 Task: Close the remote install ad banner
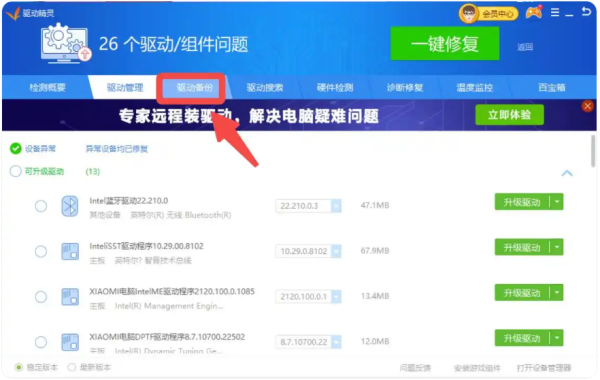(587, 106)
